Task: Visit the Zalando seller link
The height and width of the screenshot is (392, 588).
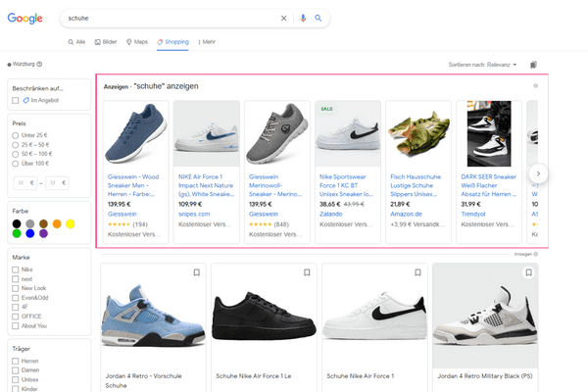Action: pos(331,215)
